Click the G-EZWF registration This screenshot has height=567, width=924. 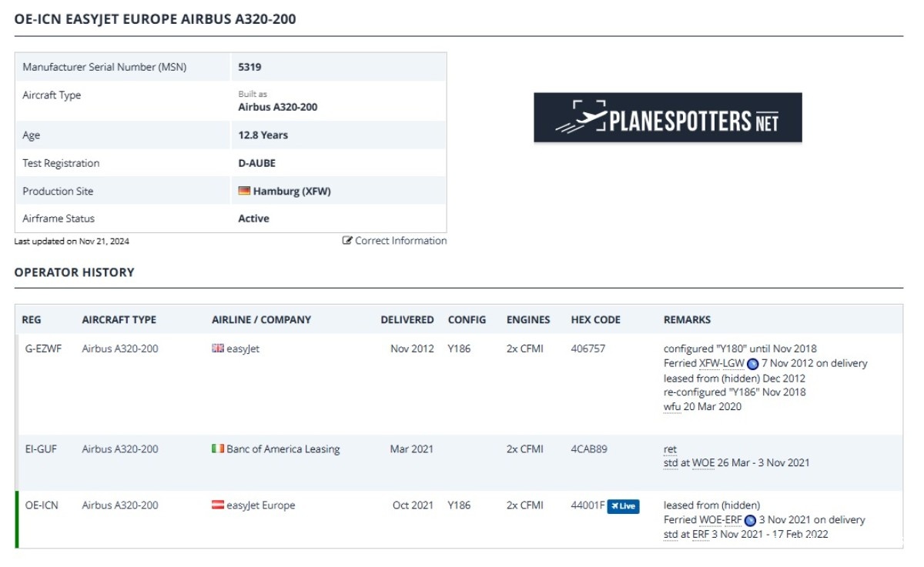click(x=43, y=349)
